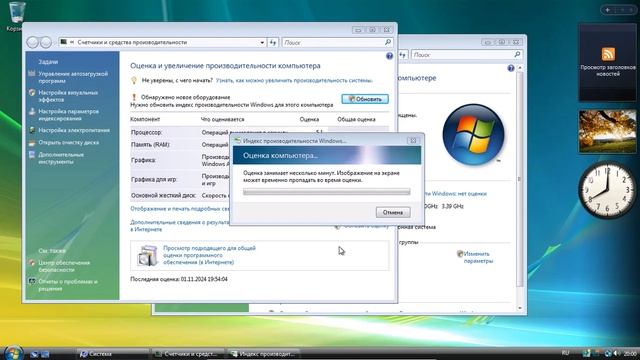Click the clock gadget on the sidebar
The height and width of the screenshot is (360, 640).
point(608,189)
